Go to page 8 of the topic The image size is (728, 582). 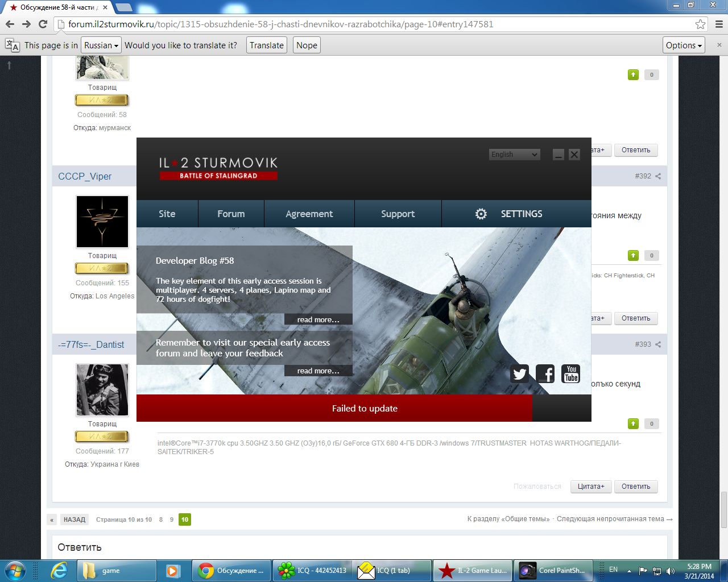[161, 519]
